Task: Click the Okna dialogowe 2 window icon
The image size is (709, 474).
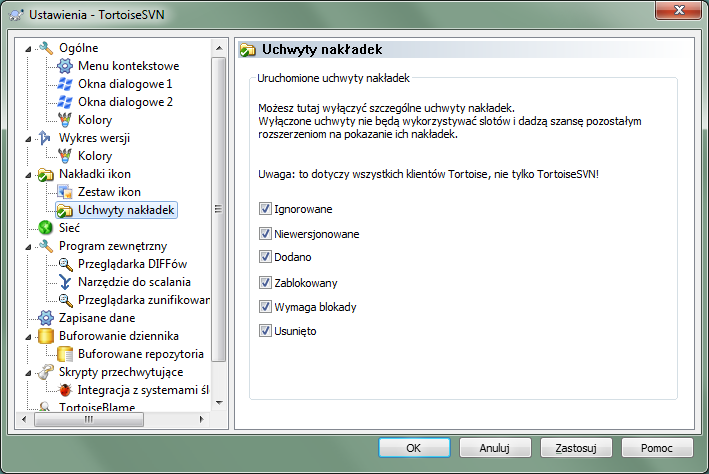Action: [x=65, y=102]
